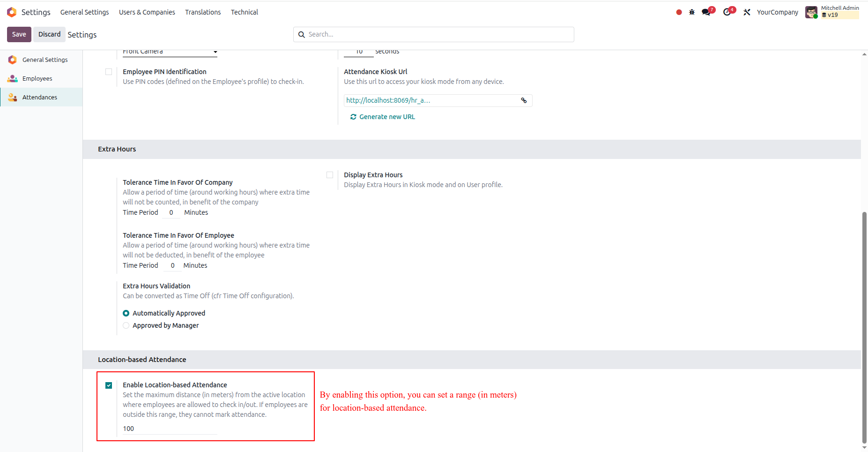Tick the Display Extra Hours checkbox
868x452 pixels.
tap(330, 175)
